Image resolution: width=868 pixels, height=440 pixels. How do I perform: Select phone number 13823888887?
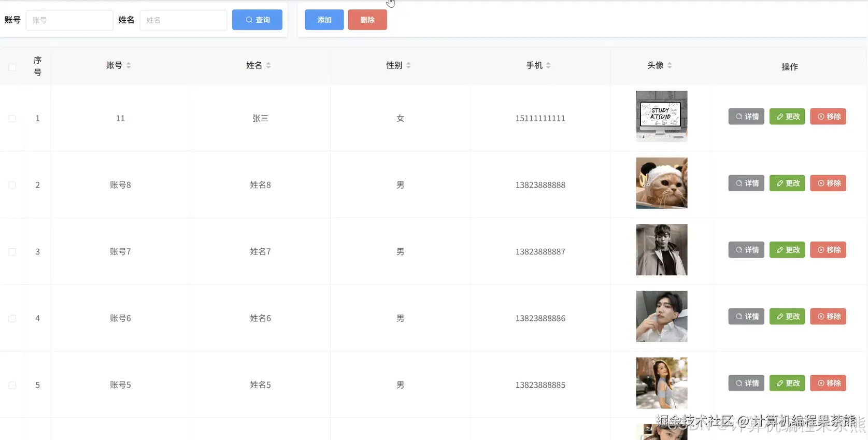click(x=540, y=252)
